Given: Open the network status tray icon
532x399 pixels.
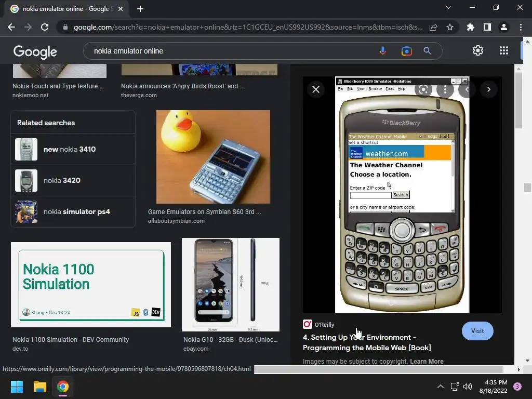Looking at the screenshot, I should click(455, 387).
